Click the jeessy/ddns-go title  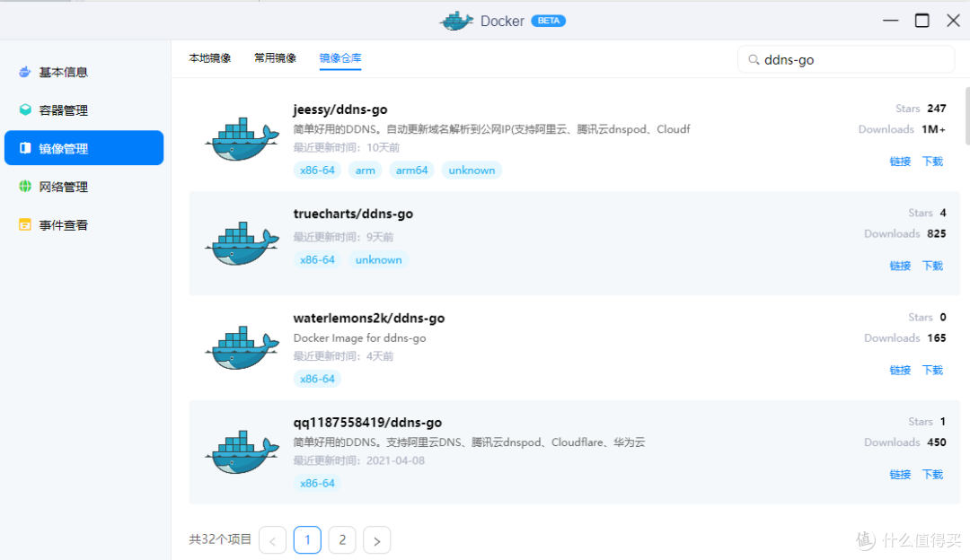tap(340, 109)
